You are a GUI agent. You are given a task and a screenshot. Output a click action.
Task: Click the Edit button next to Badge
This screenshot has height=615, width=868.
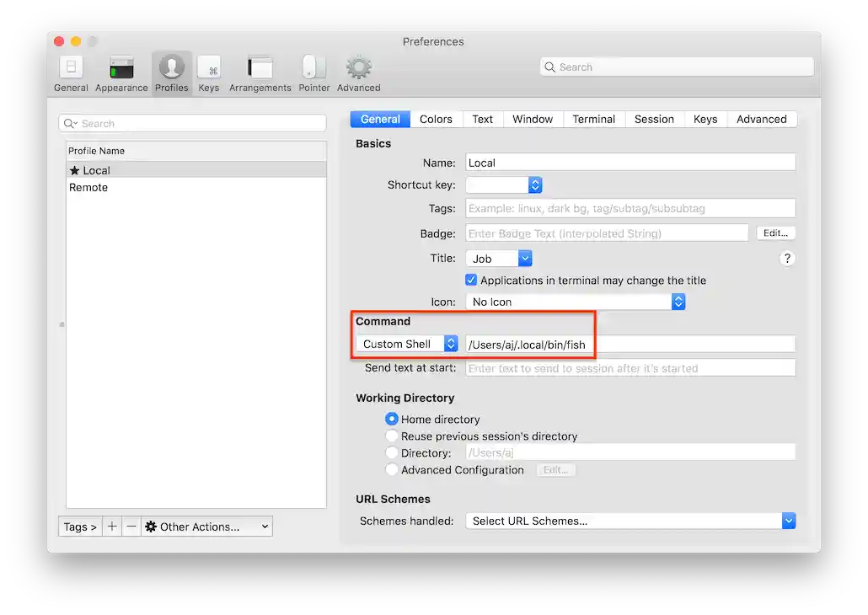pyautogui.click(x=775, y=233)
